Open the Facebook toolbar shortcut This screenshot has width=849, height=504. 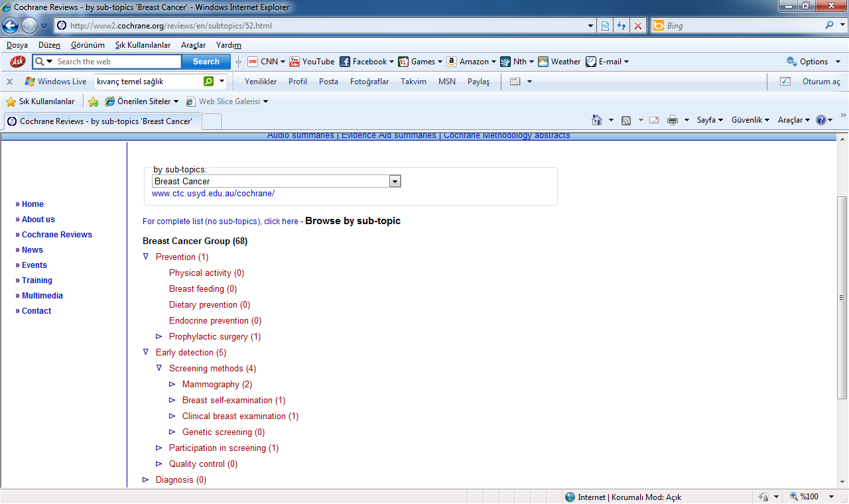click(x=367, y=62)
